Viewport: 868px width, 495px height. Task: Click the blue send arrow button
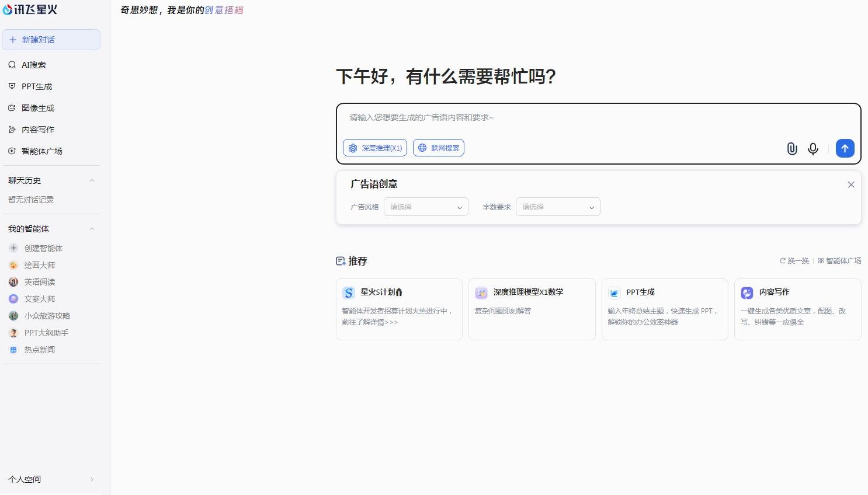845,148
